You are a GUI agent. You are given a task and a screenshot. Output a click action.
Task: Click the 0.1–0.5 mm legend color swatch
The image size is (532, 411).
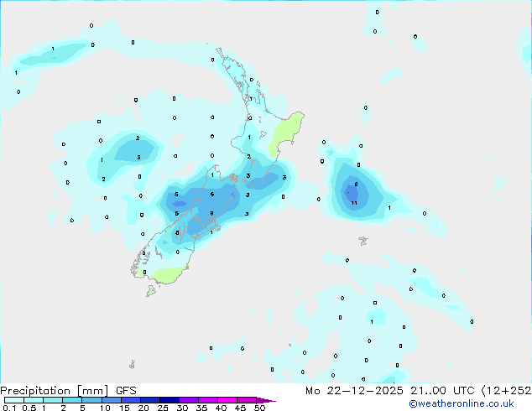click(14, 400)
